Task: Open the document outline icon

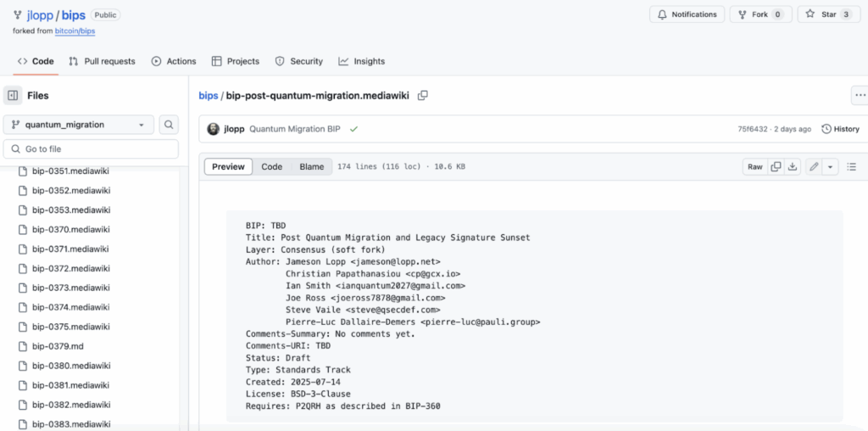Action: [x=852, y=167]
